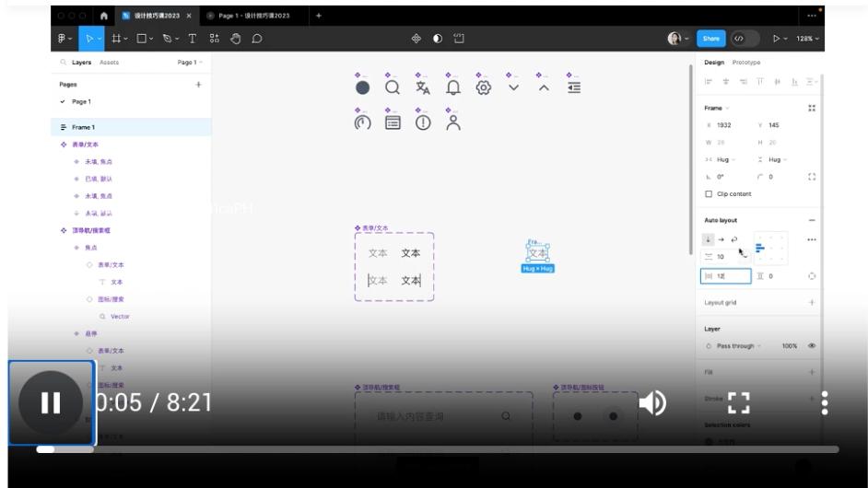Select the Text tool
The width and height of the screenshot is (868, 488).
(x=192, y=38)
